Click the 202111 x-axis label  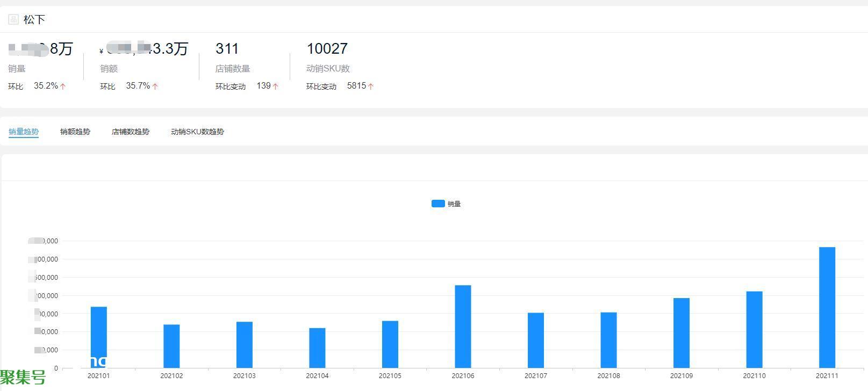827,376
